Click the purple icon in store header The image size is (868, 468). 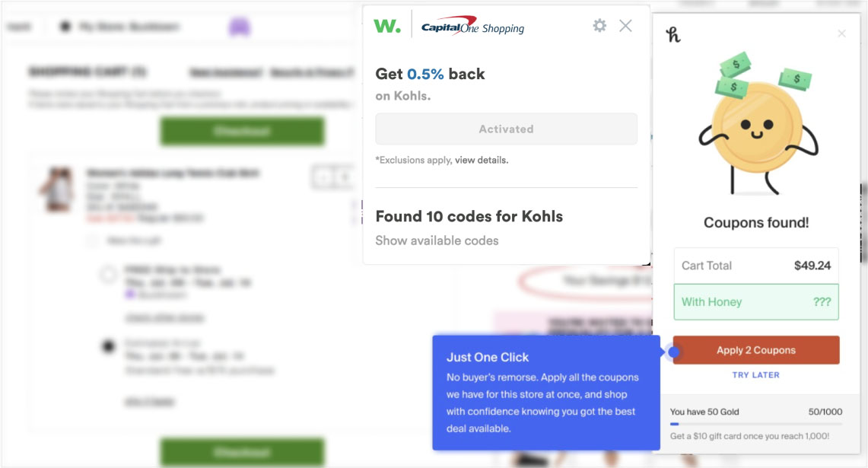click(240, 27)
